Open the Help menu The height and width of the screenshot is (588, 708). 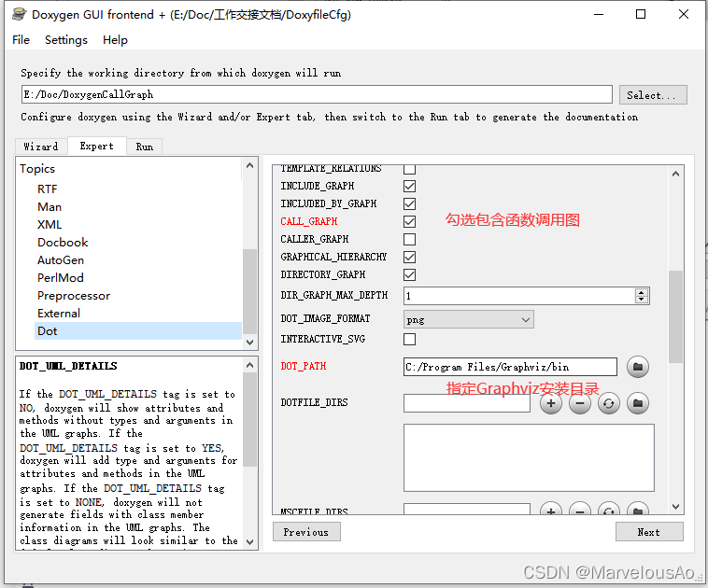click(115, 40)
